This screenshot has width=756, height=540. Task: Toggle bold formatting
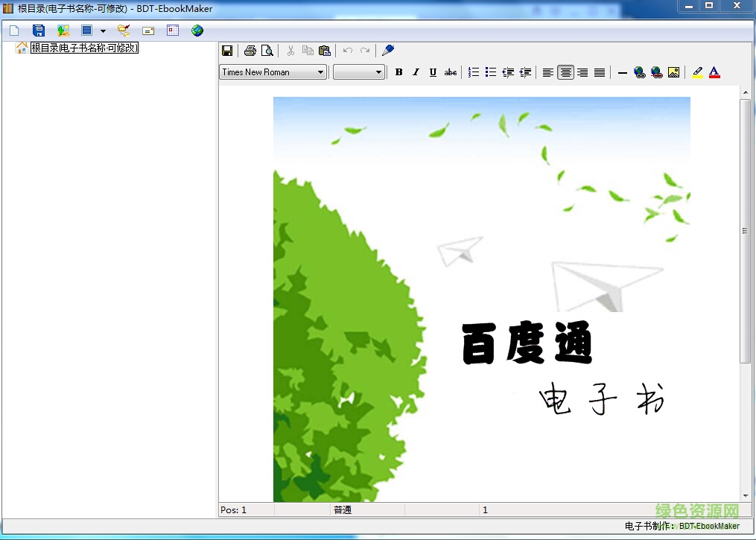click(x=398, y=72)
